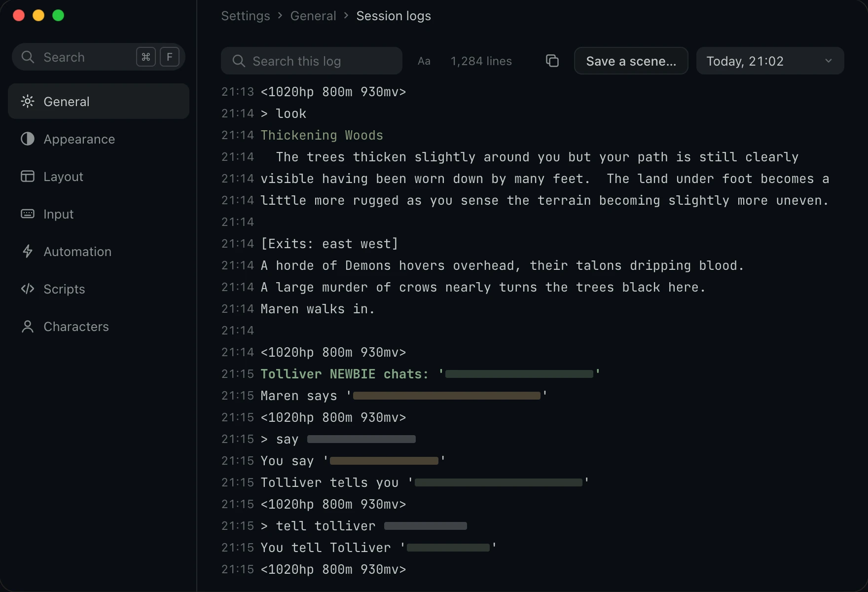The image size is (868, 592).
Task: Click the log search magnifier icon
Action: (239, 61)
